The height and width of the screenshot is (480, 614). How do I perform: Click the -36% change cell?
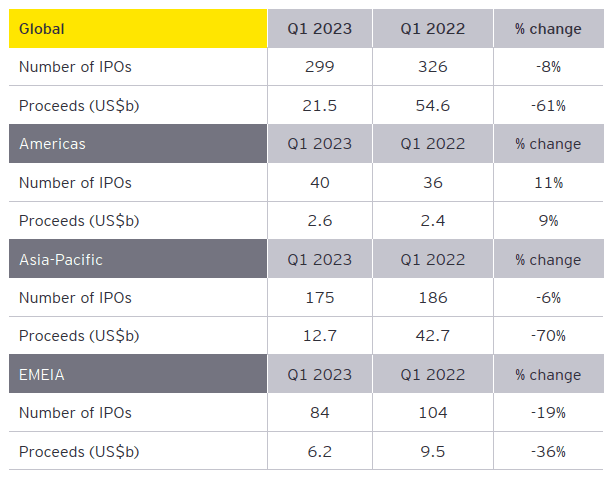[x=549, y=451]
